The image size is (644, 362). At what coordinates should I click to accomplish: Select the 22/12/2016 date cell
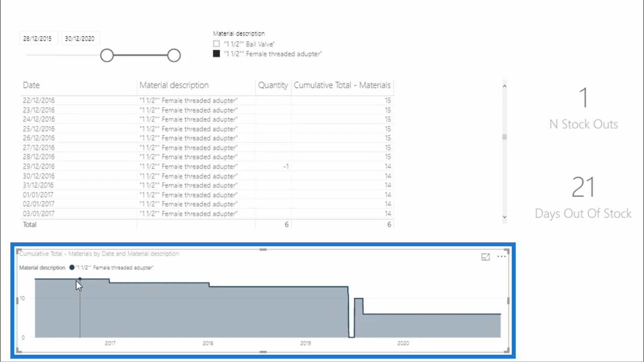click(39, 100)
